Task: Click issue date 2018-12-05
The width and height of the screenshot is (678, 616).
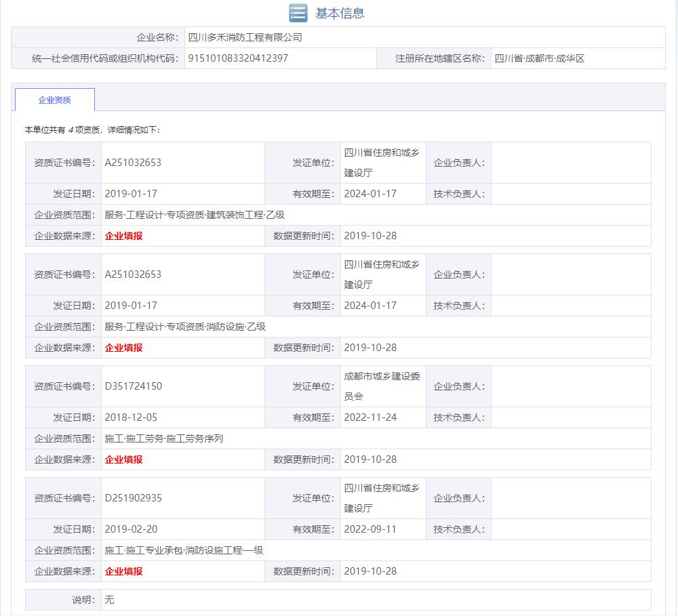Action: pyautogui.click(x=131, y=417)
